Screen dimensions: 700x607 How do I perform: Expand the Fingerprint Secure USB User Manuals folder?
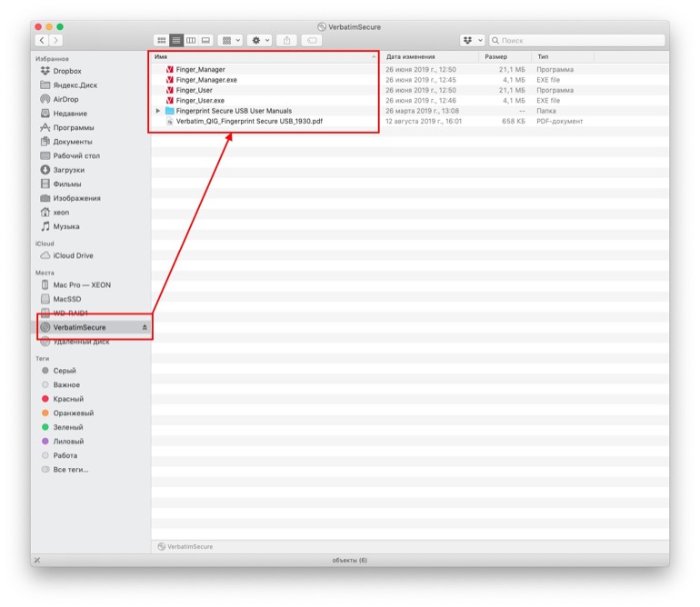157,111
